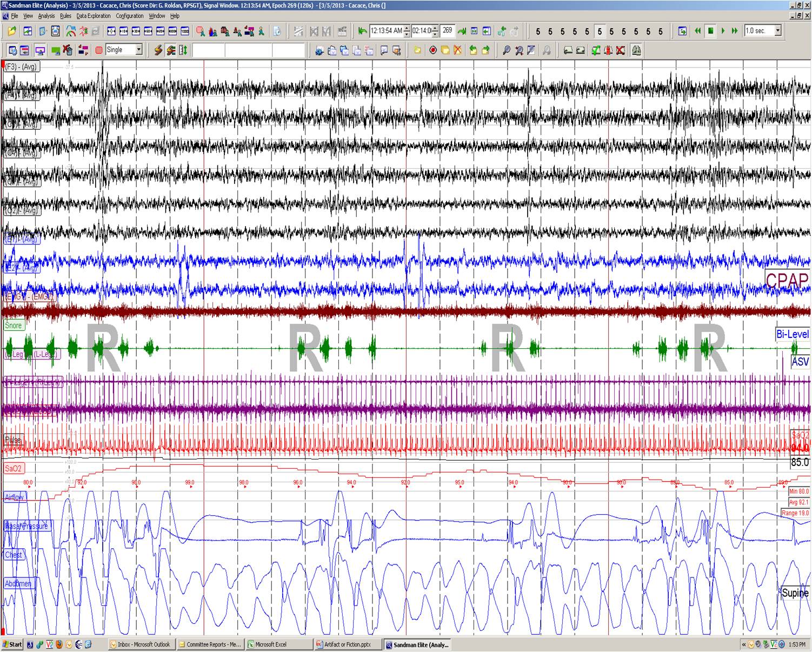This screenshot has width=812, height=652.
Task: Click the open folder icon in toolbar
Action: click(x=11, y=31)
